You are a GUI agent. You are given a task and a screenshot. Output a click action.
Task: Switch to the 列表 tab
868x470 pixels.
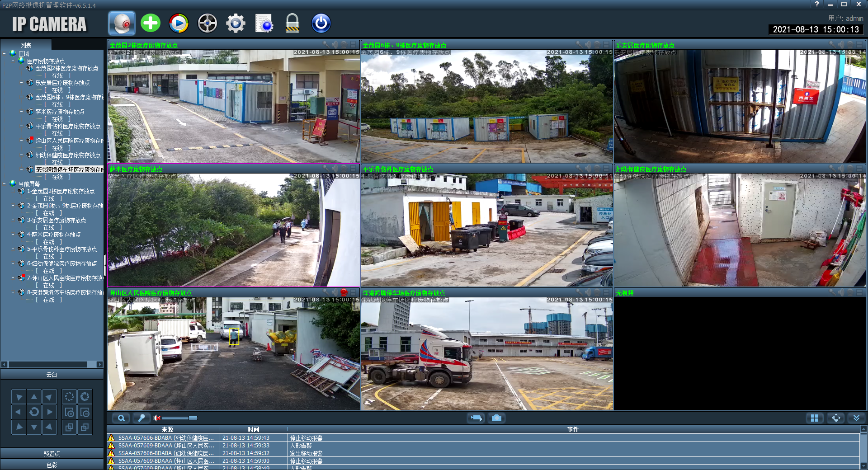pyautogui.click(x=26, y=45)
